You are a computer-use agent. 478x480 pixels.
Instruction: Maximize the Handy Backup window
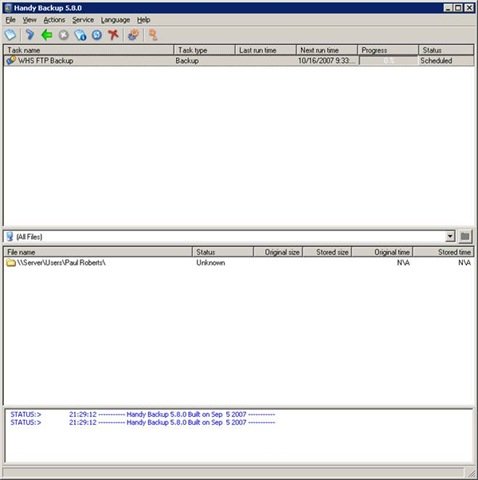click(459, 8)
